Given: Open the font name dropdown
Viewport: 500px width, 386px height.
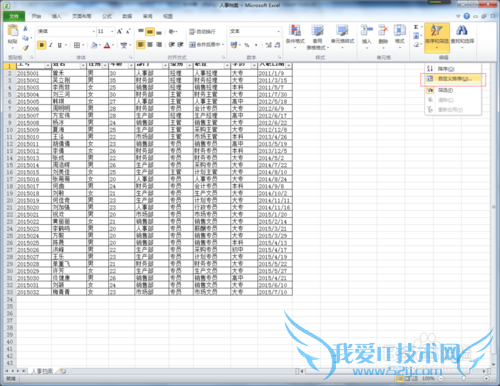Looking at the screenshot, I should (x=94, y=31).
